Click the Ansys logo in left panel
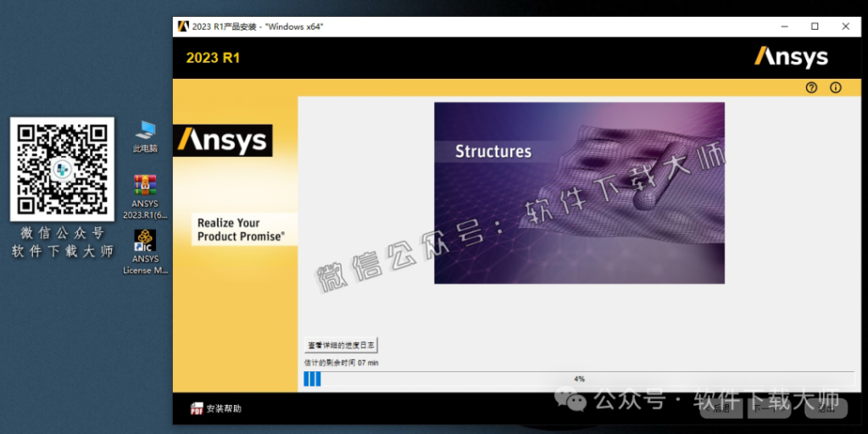This screenshot has width=868, height=434. click(223, 141)
